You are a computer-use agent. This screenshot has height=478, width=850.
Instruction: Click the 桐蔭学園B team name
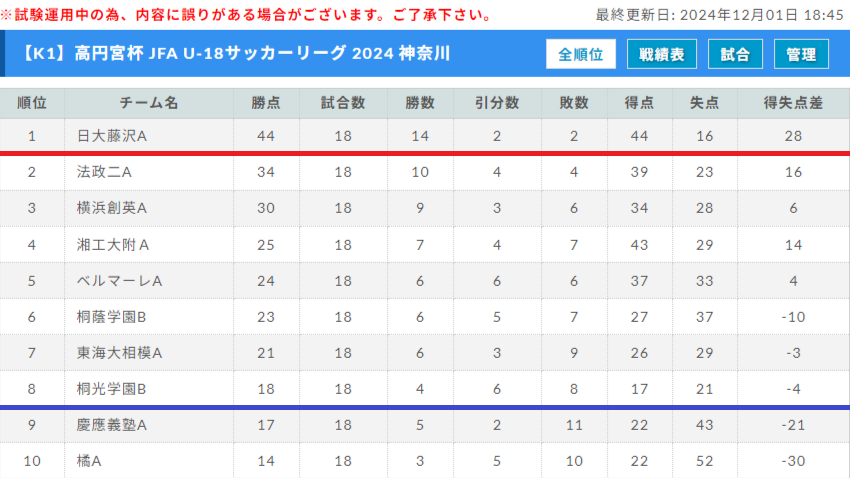coord(111,317)
